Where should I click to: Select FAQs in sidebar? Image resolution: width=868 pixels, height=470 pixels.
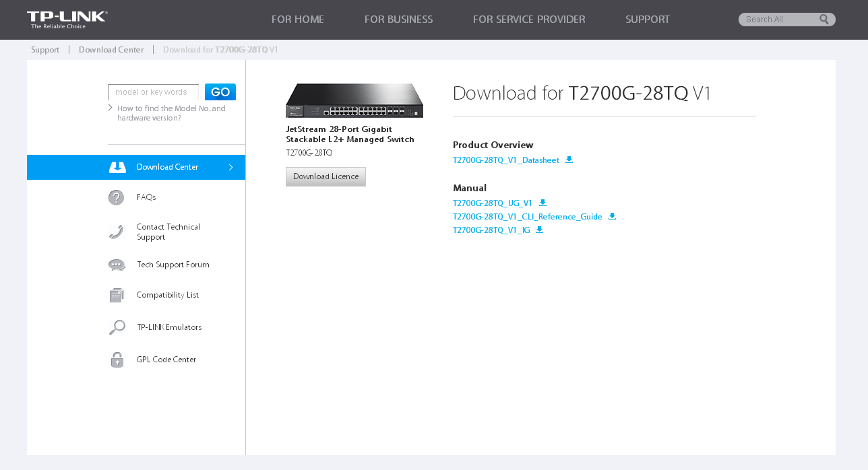[x=146, y=197]
